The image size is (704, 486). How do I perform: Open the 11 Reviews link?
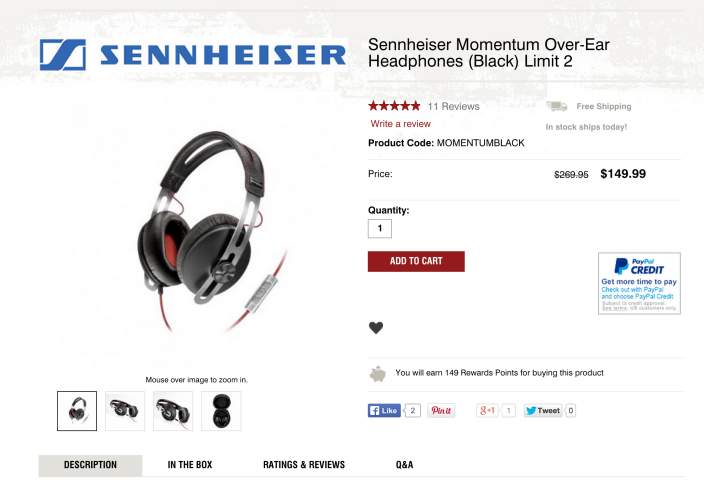click(453, 106)
